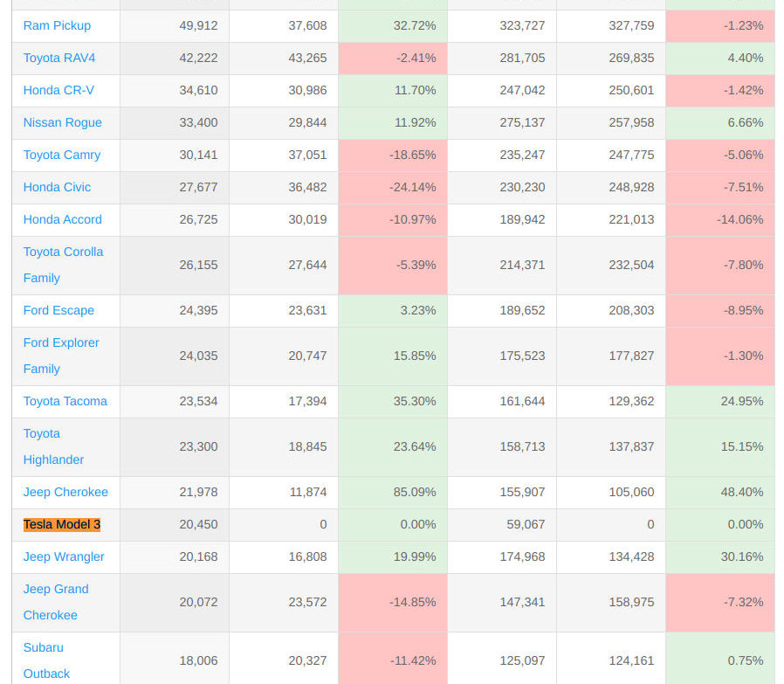Click the 3.23% change cell
The height and width of the screenshot is (684, 784).
[393, 311]
